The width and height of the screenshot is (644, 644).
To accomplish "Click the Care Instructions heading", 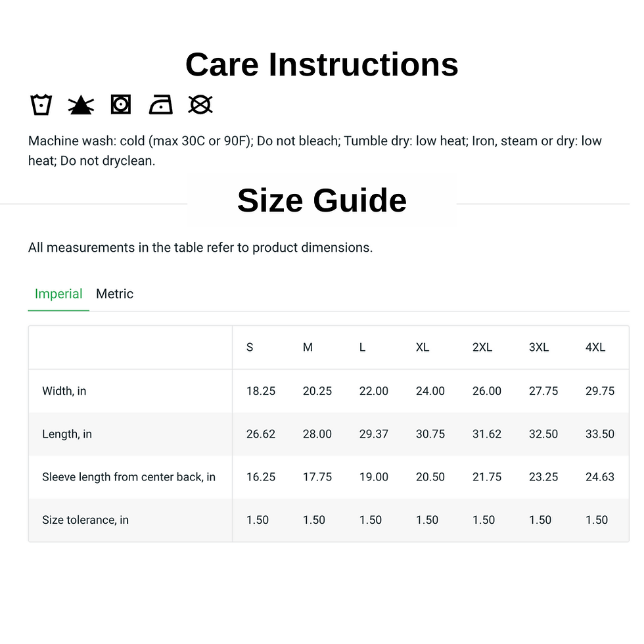I will [322, 64].
